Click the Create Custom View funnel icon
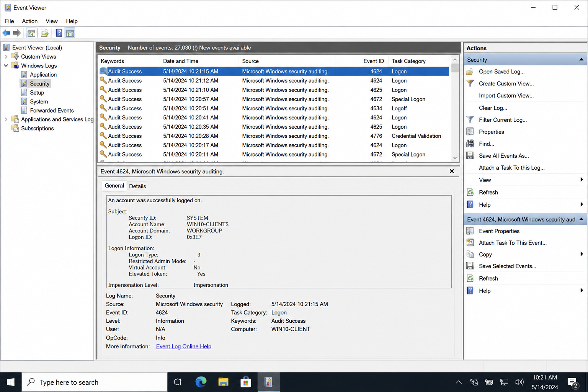The height and width of the screenshot is (392, 588). [x=470, y=83]
